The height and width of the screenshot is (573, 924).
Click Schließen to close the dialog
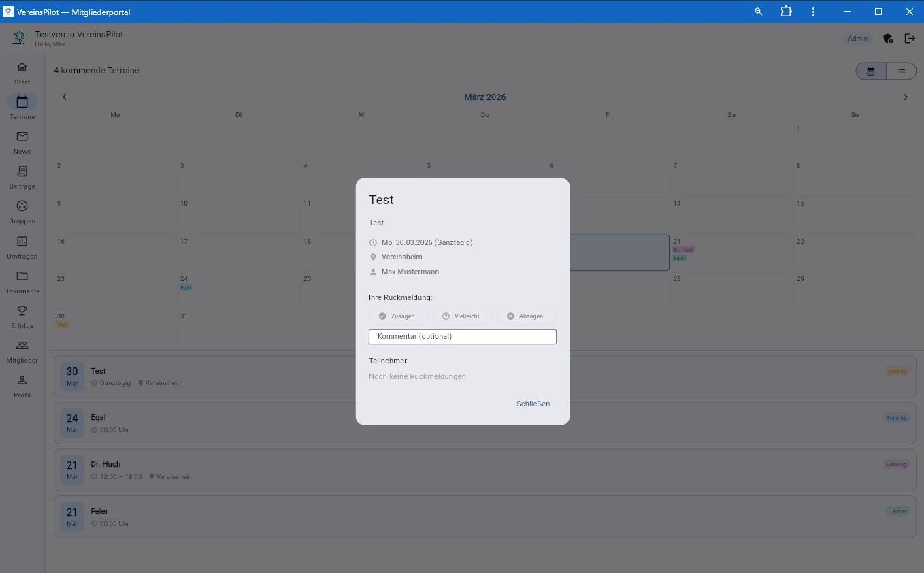coord(533,404)
